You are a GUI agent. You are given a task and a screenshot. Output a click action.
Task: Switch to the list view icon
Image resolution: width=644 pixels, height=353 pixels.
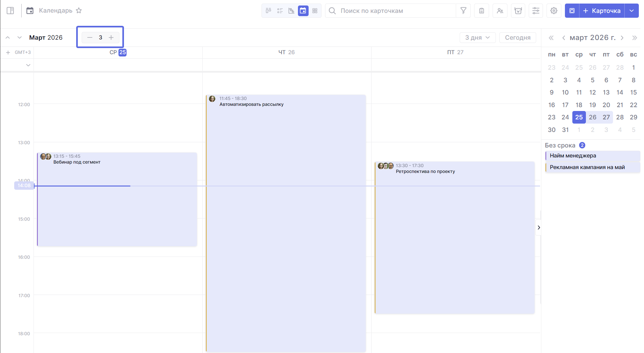(x=280, y=11)
